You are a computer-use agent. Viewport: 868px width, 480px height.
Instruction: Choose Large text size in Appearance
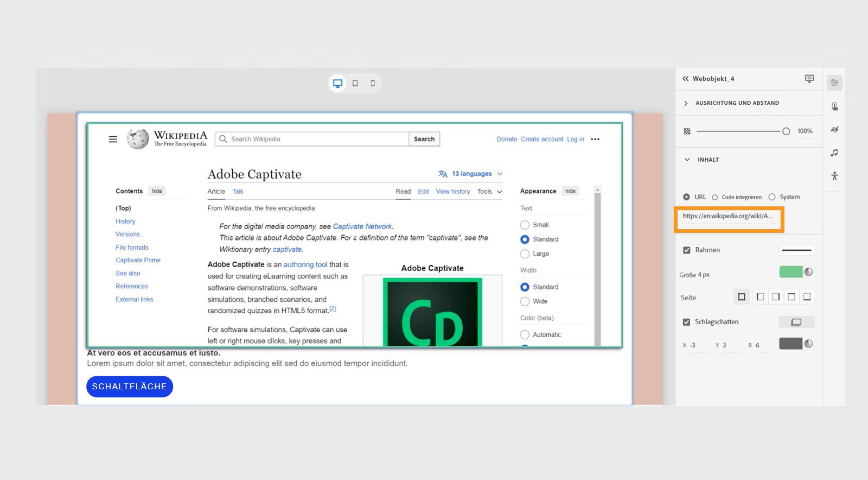point(525,254)
